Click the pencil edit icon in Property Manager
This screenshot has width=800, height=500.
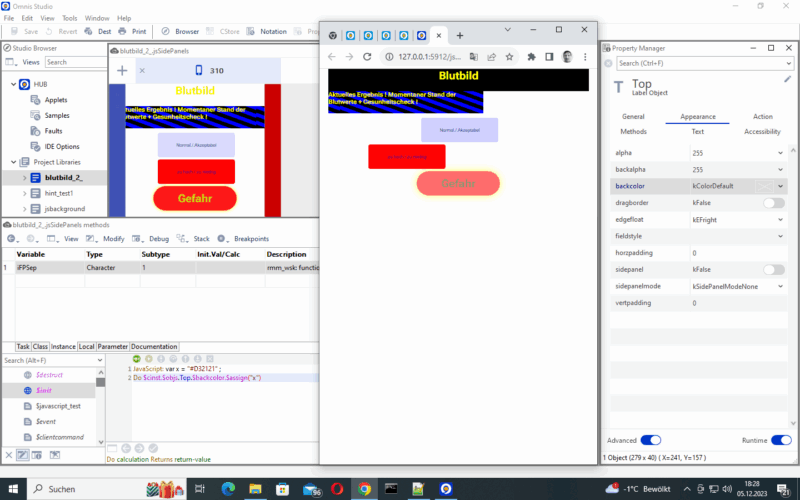787,80
